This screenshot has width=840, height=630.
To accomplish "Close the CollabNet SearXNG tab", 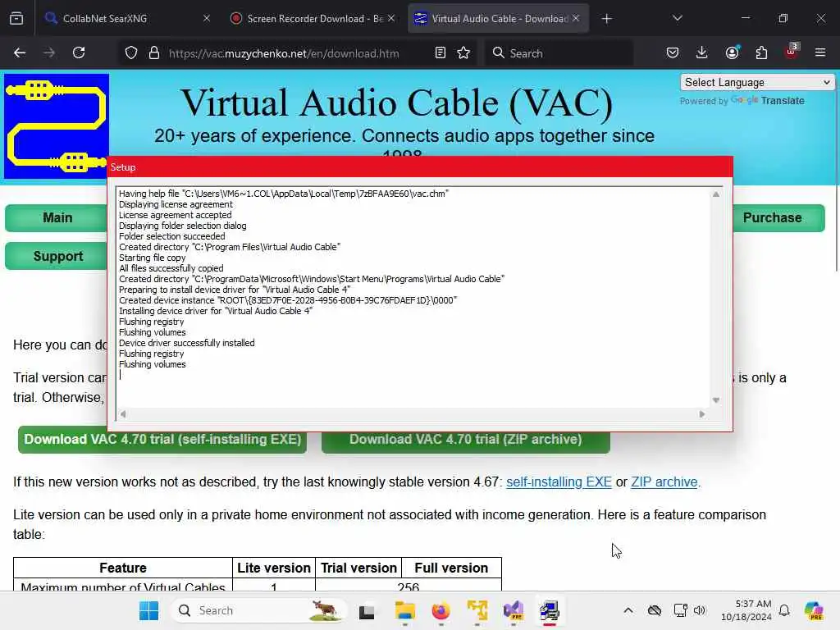I will pos(207,19).
